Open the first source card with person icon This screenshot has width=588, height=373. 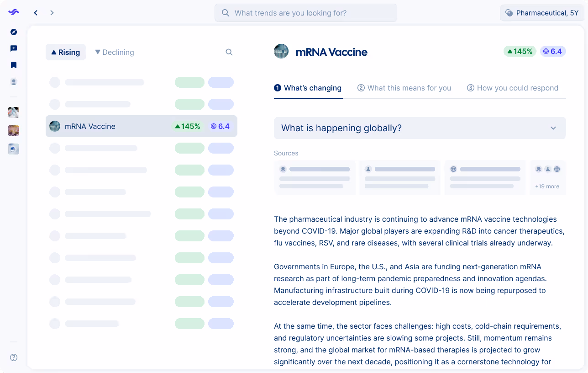[315, 177]
